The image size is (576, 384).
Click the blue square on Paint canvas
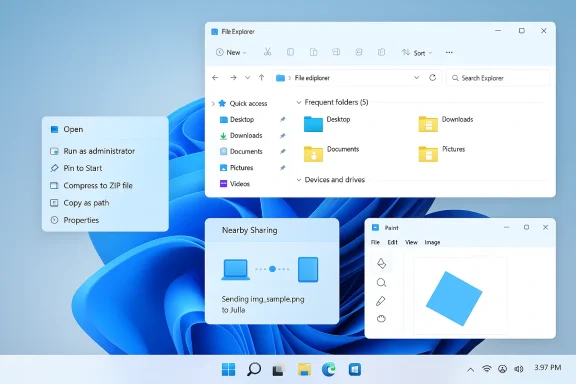click(454, 298)
